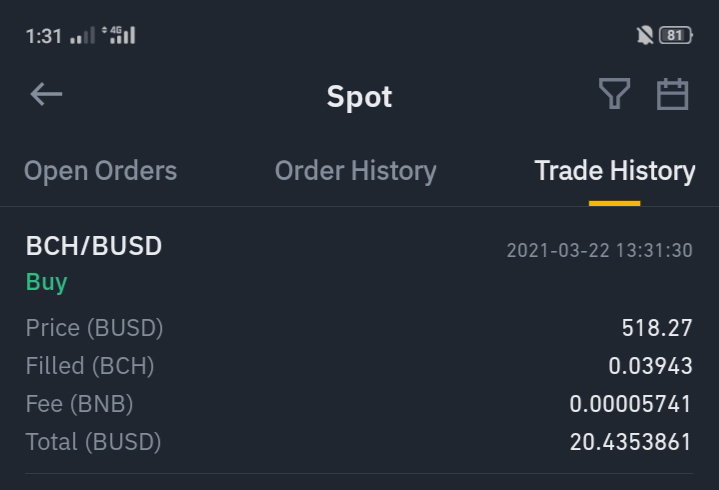
Task: Tap the 4G signal strength icon
Action: [x=119, y=35]
